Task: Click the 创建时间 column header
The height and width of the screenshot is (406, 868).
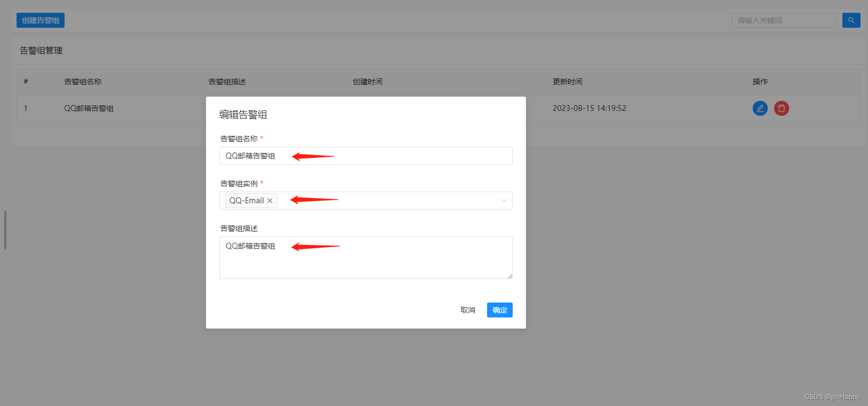Action: (368, 82)
